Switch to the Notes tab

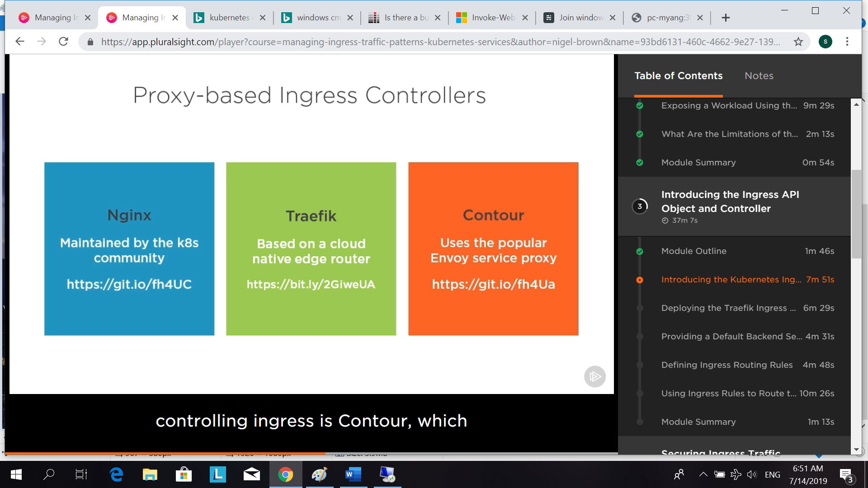(x=759, y=76)
